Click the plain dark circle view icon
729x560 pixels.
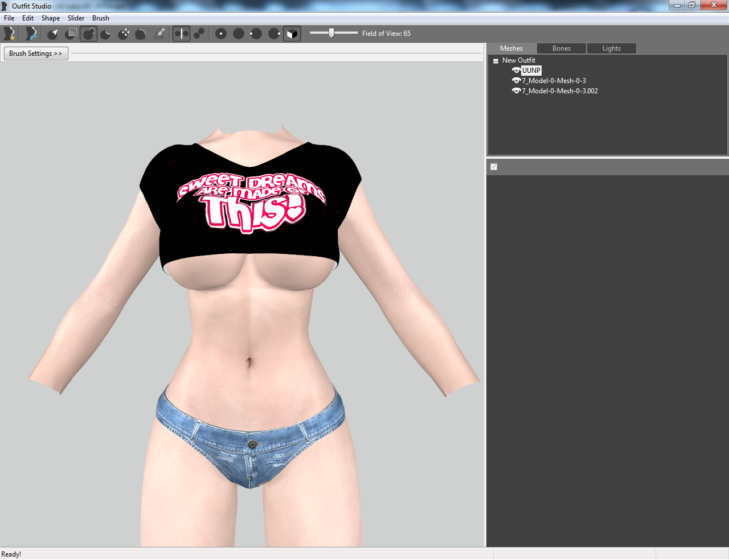239,34
